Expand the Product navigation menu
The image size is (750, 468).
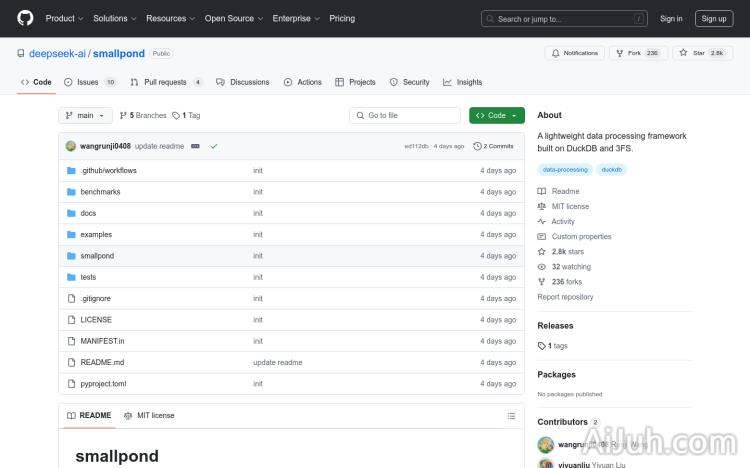[63, 18]
